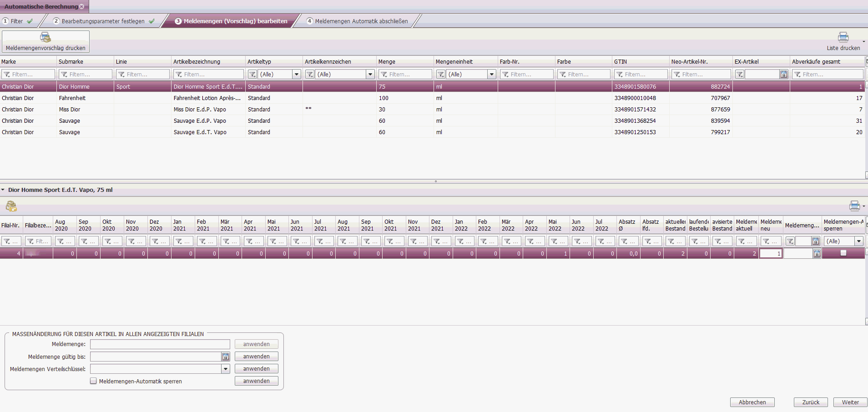
Task: Click filter icon in Linie column
Action: pyautogui.click(x=121, y=74)
